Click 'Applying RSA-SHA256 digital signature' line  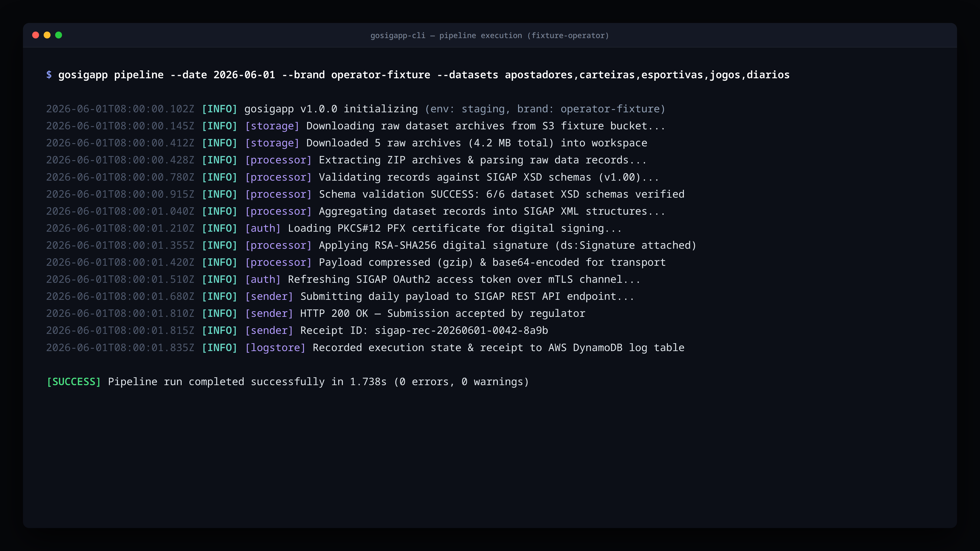[x=507, y=245]
